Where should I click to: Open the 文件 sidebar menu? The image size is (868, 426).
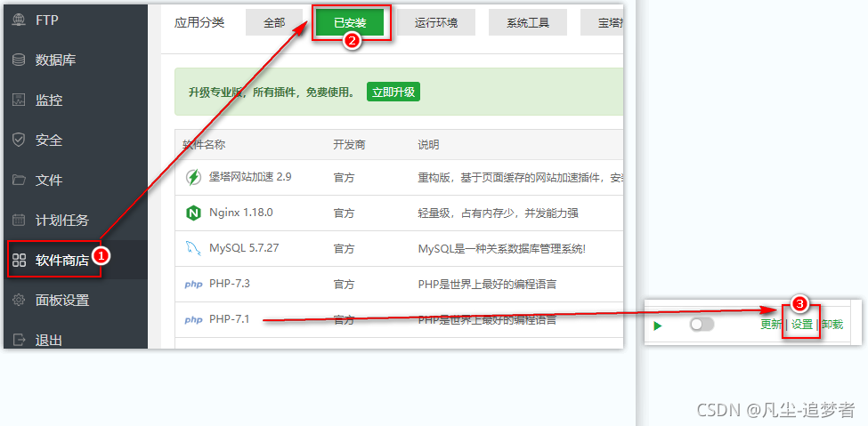coord(76,180)
